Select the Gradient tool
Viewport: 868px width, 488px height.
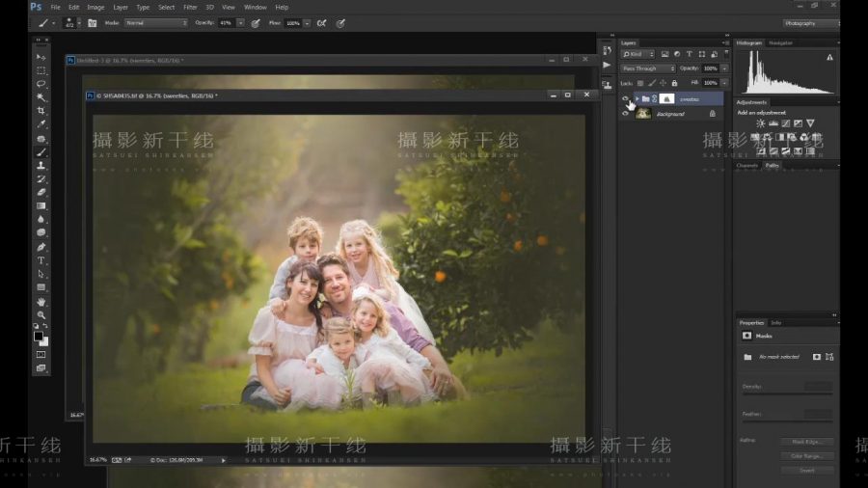41,205
